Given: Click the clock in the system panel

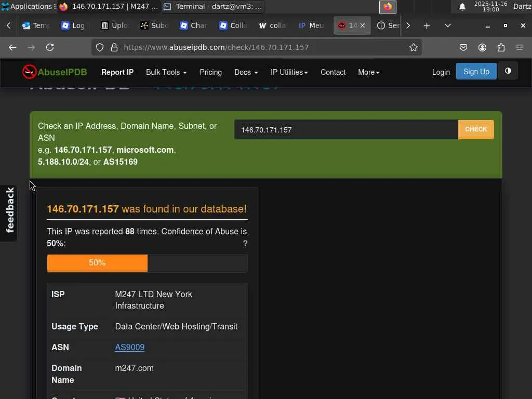Looking at the screenshot, I should (x=490, y=6).
